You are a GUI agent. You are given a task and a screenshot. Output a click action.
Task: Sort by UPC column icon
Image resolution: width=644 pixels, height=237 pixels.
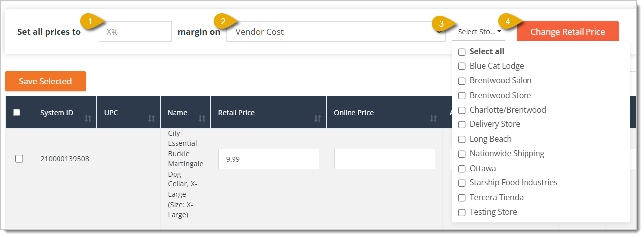[152, 118]
